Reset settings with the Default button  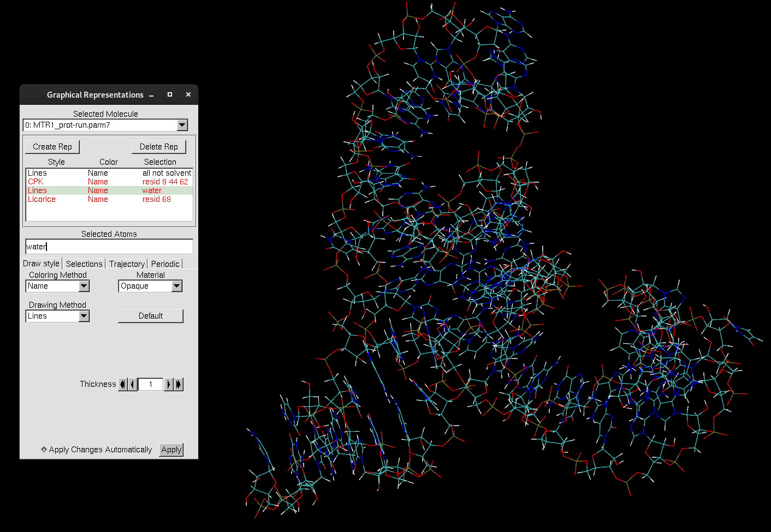[x=150, y=316]
